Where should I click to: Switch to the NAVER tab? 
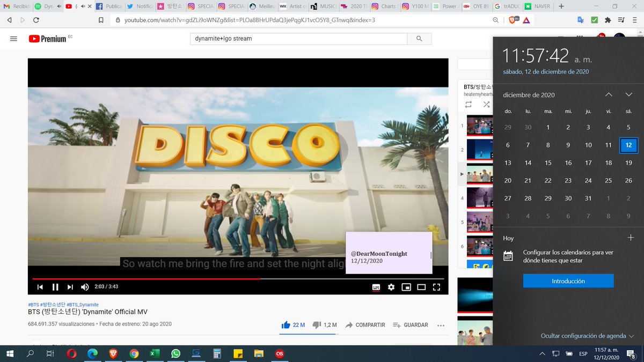pos(538,6)
